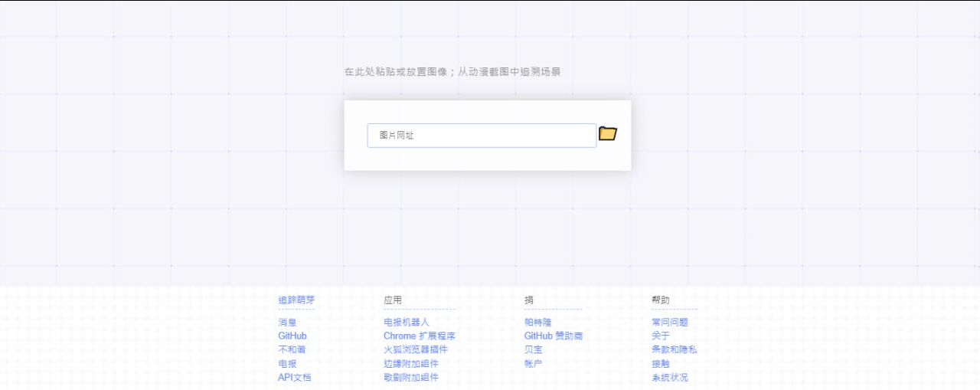The image size is (980, 390).
Task: Open the 火狐浏览器插件 link
Action: [x=415, y=350]
